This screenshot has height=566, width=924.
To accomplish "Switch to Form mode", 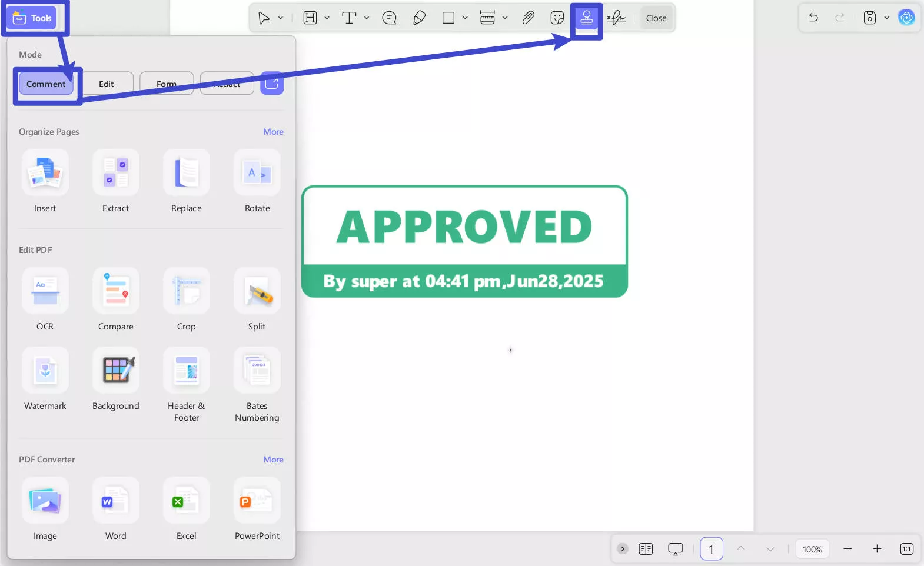I will [x=167, y=84].
